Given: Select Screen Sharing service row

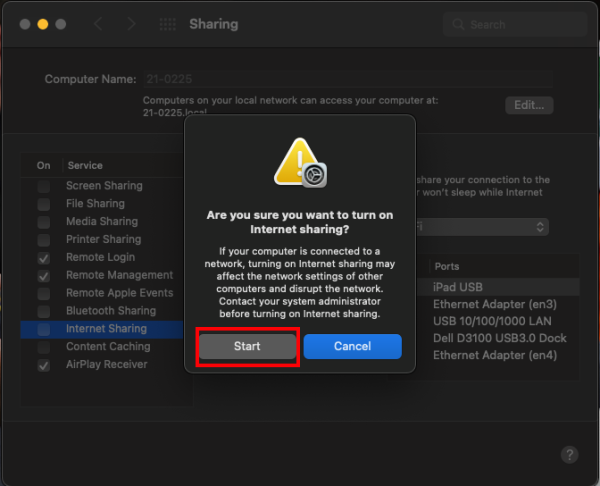Looking at the screenshot, I should [x=102, y=186].
